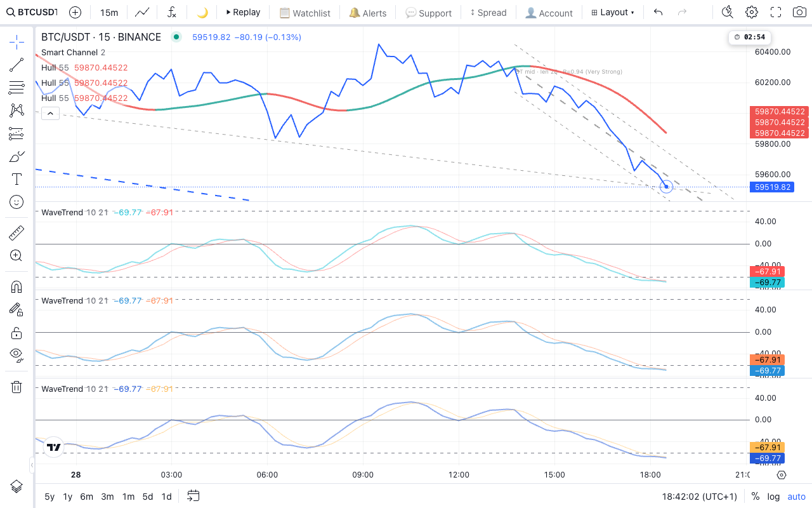
Task: Toggle log scale on price axis
Action: pos(773,497)
